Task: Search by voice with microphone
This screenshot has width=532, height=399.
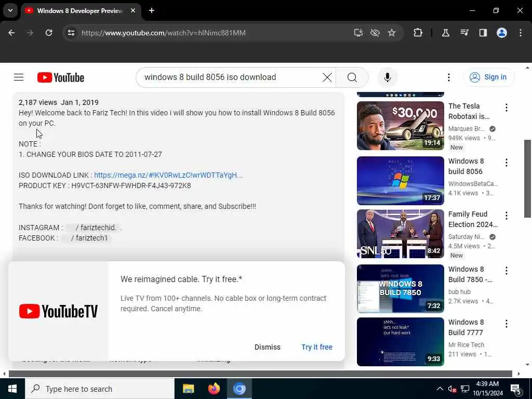Action: point(388,77)
